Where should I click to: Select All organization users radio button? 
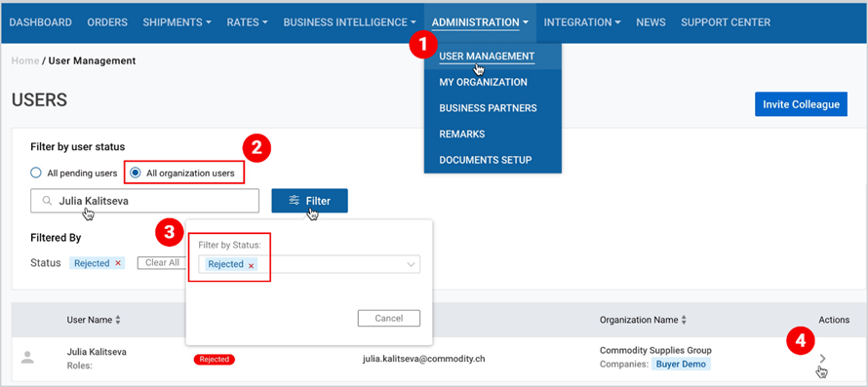(x=135, y=174)
